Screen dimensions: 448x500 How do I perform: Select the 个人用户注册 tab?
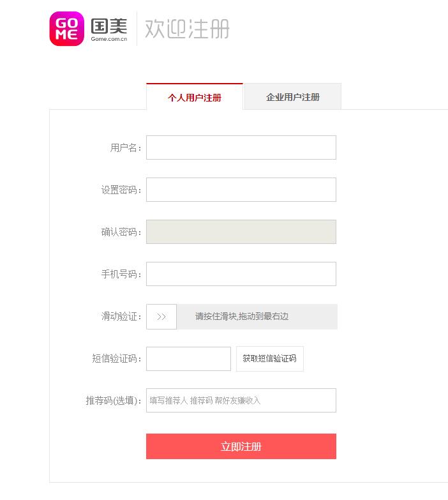(195, 98)
